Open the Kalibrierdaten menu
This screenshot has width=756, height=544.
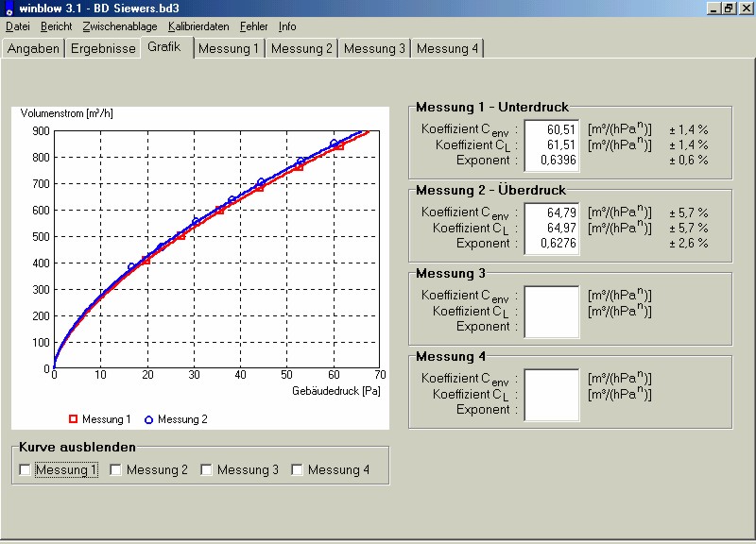point(198,26)
